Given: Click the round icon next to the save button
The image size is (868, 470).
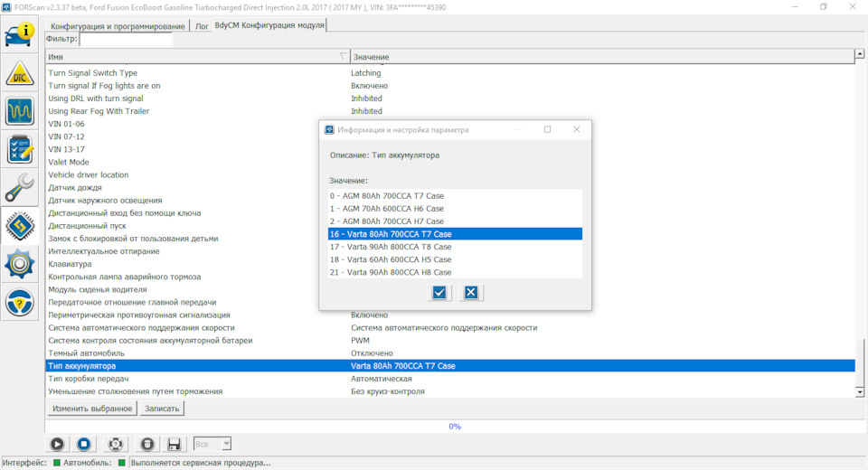Looking at the screenshot, I should click(147, 444).
